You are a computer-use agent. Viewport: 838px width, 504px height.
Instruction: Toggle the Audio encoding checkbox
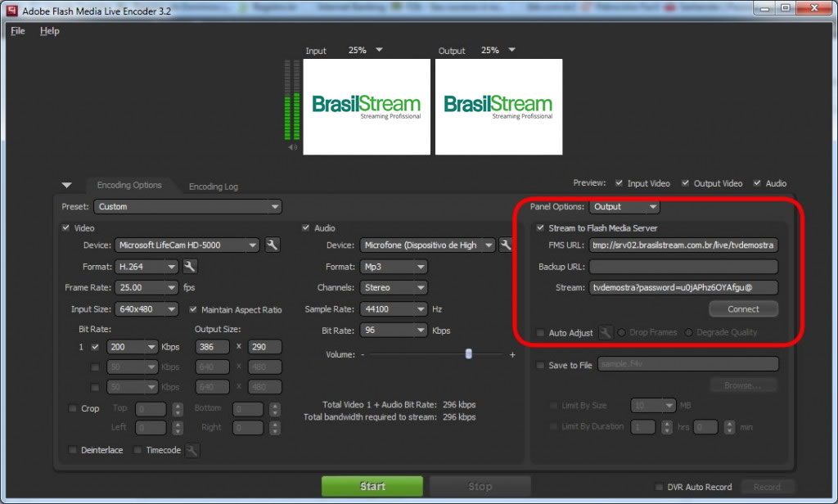point(306,227)
